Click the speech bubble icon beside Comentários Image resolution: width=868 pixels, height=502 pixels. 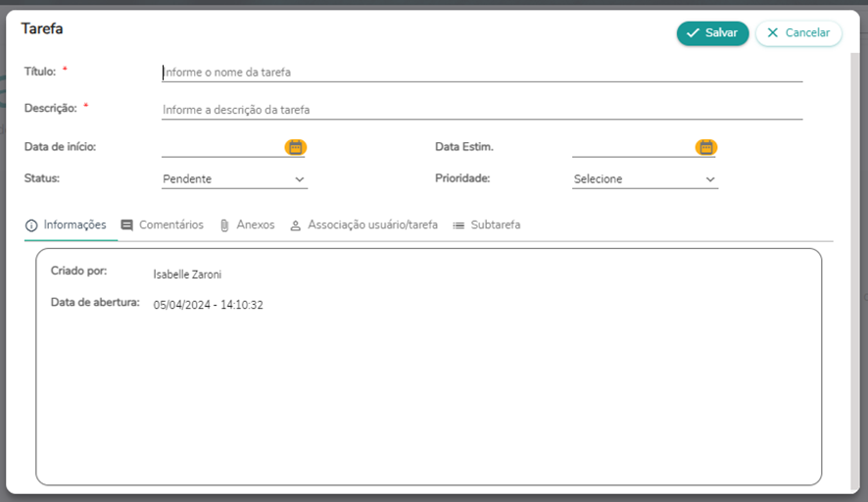click(126, 226)
